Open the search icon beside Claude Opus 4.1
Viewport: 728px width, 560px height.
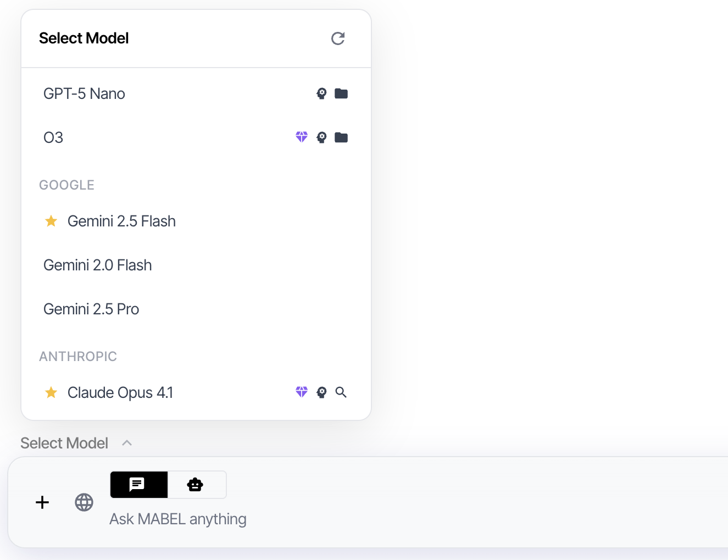coord(341,392)
